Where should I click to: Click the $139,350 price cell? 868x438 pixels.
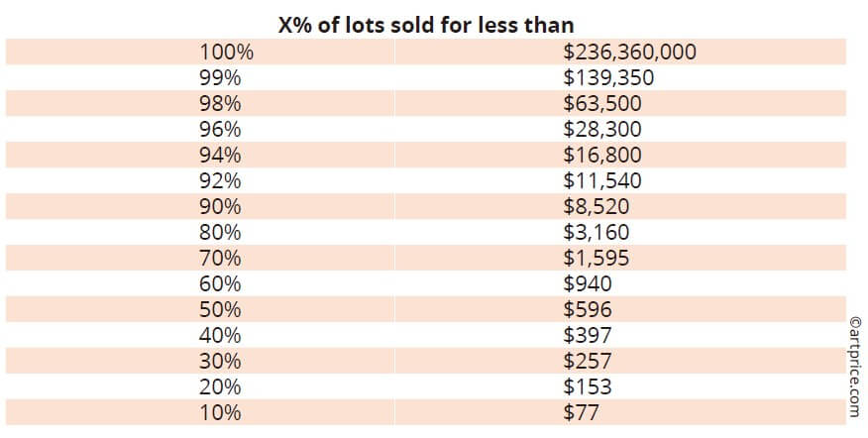click(x=608, y=76)
